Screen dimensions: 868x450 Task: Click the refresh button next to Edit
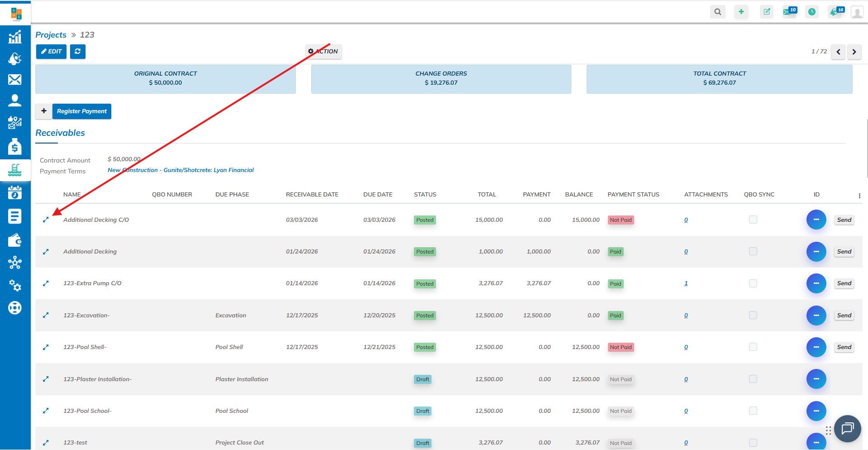coord(78,52)
